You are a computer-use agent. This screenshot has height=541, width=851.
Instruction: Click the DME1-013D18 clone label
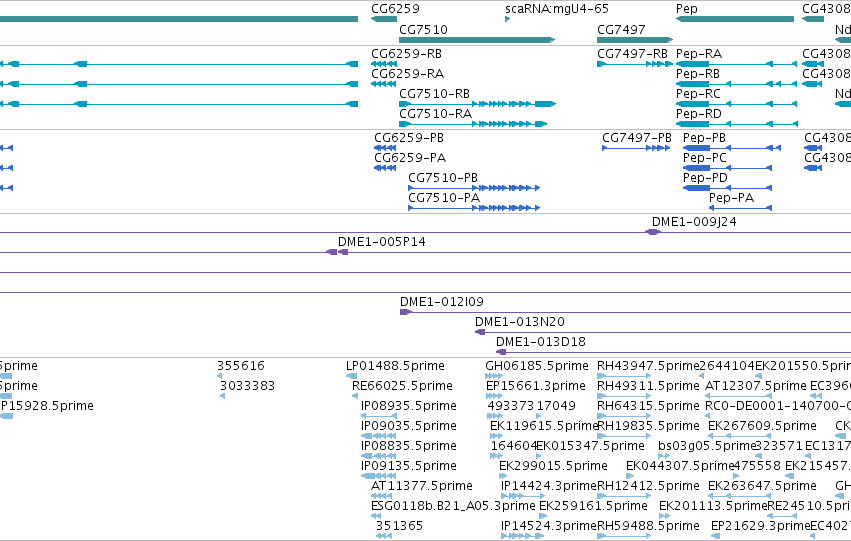[541, 342]
